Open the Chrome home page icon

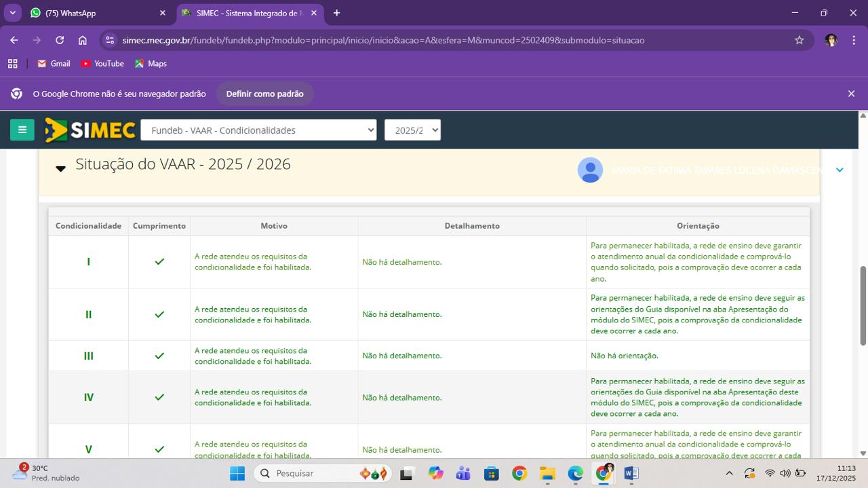82,40
